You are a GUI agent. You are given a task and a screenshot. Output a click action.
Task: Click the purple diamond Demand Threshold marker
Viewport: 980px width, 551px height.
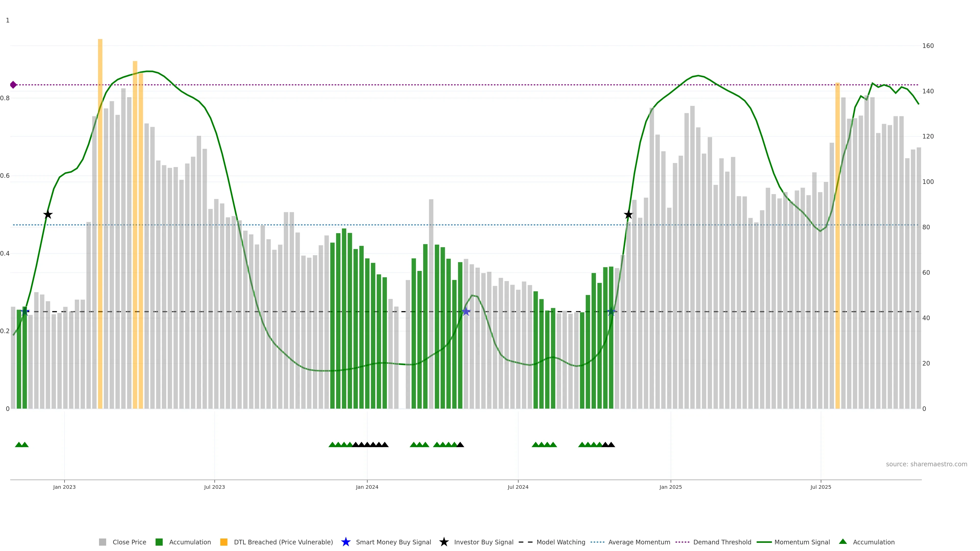pyautogui.click(x=13, y=85)
